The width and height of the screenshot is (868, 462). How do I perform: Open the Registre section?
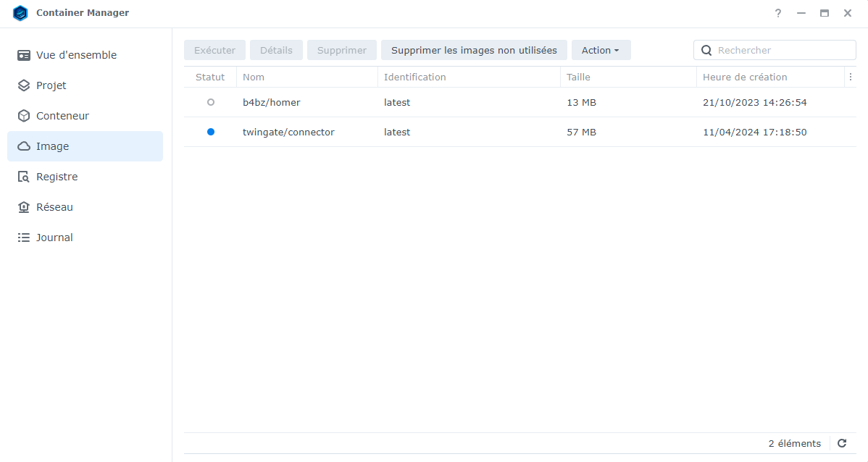58,176
